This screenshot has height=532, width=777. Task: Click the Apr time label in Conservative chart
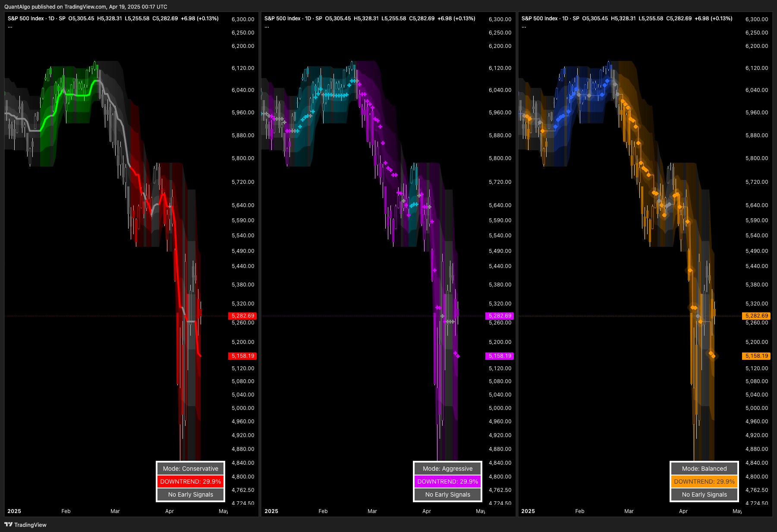(170, 511)
